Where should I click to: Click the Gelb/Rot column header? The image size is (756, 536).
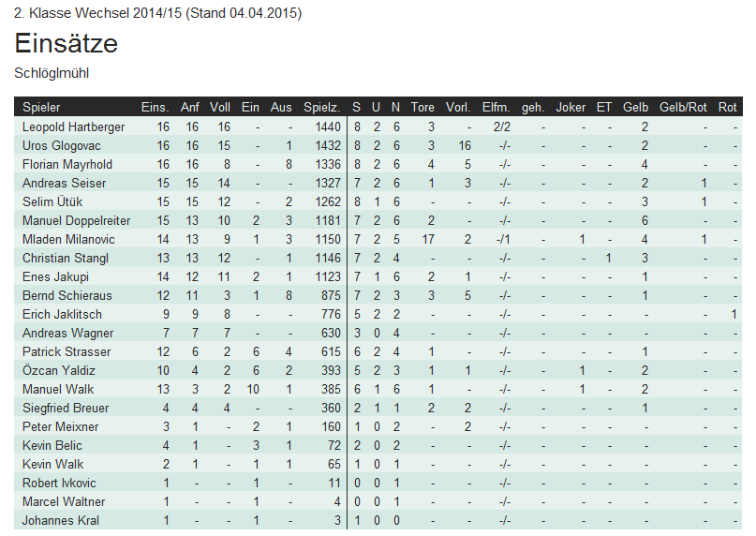click(x=683, y=108)
